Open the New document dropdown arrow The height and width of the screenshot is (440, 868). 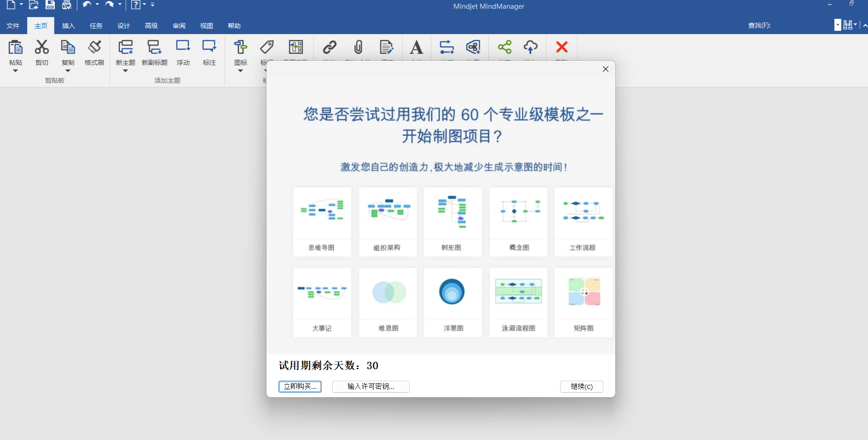21,5
